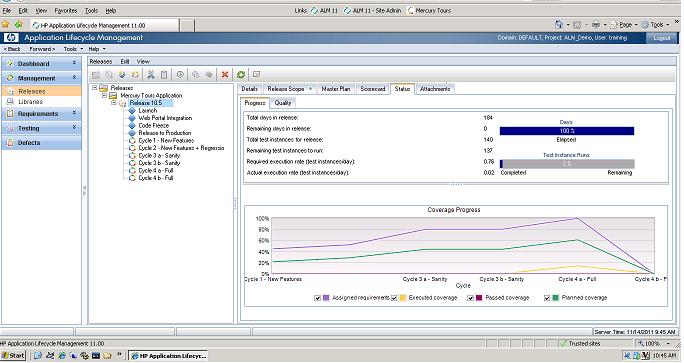Switch to the Attachments tab
The height and width of the screenshot is (363, 684).
pyautogui.click(x=435, y=89)
